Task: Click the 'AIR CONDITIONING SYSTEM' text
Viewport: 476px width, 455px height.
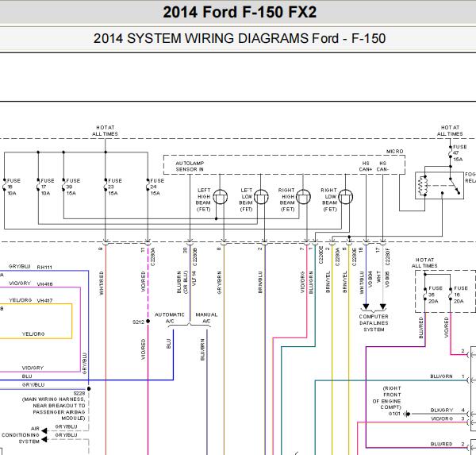Action: pos(21,435)
